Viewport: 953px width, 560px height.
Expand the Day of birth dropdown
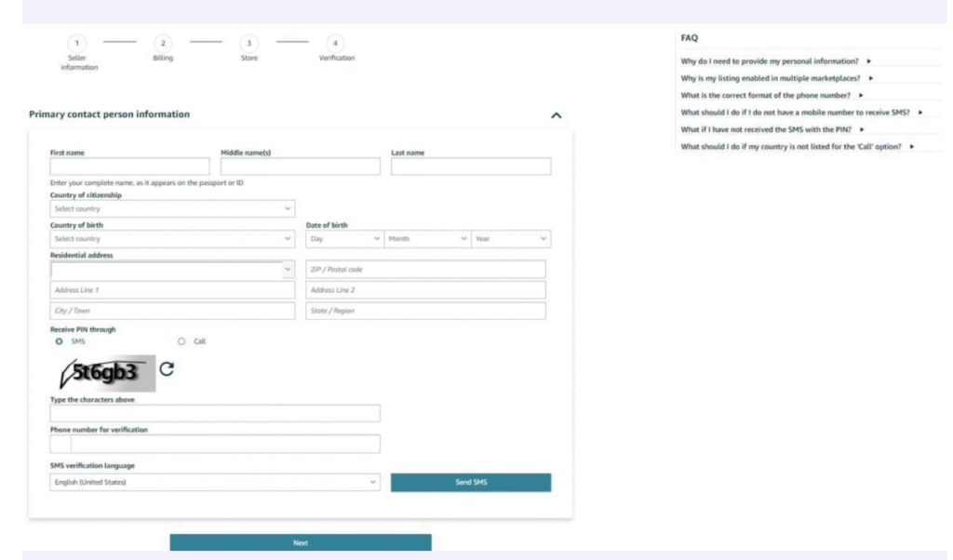click(344, 239)
